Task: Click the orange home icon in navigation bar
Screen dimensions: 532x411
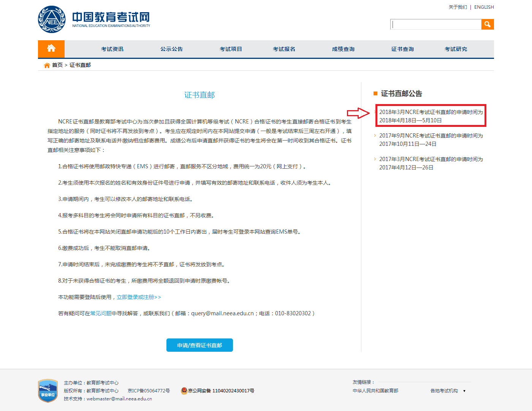Action: 51,49
